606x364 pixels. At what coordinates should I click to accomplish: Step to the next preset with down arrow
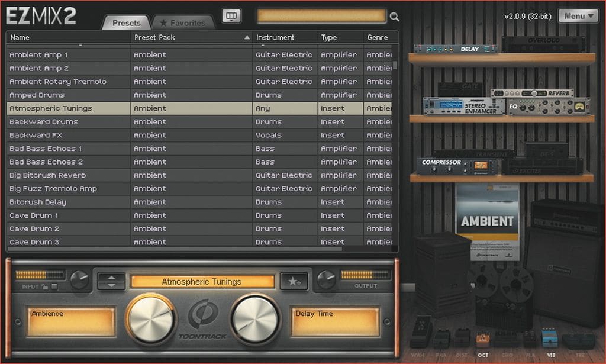[111, 285]
